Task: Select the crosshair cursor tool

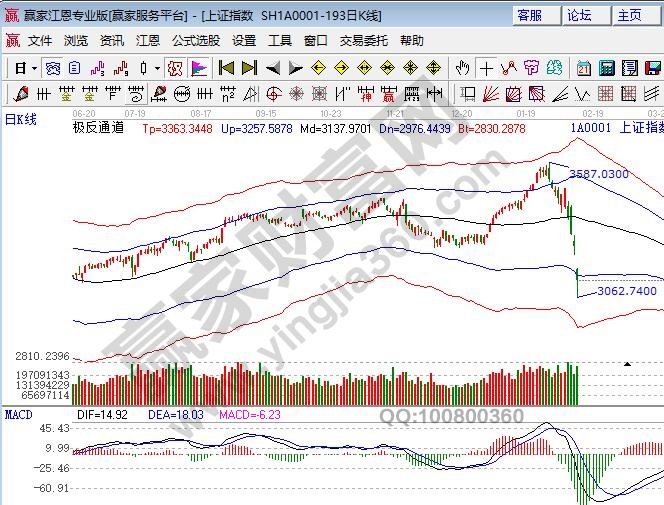Action: coord(486,68)
